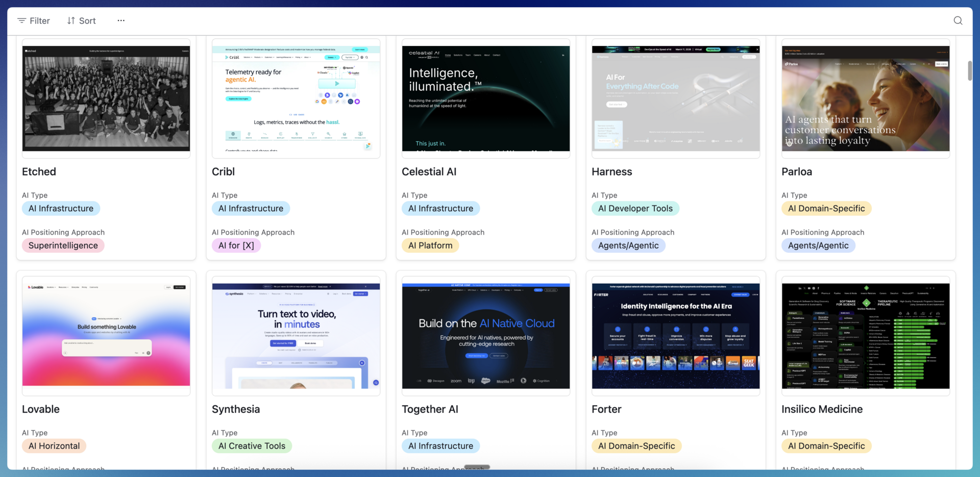Click the search magnifier icon

[x=958, y=20]
